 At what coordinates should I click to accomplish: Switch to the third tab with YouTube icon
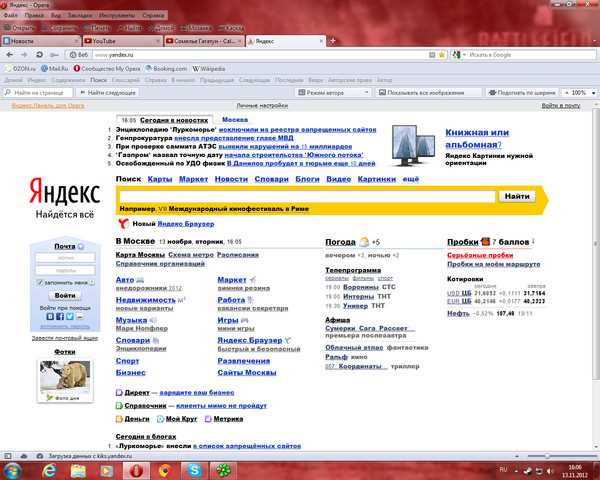pos(204,41)
